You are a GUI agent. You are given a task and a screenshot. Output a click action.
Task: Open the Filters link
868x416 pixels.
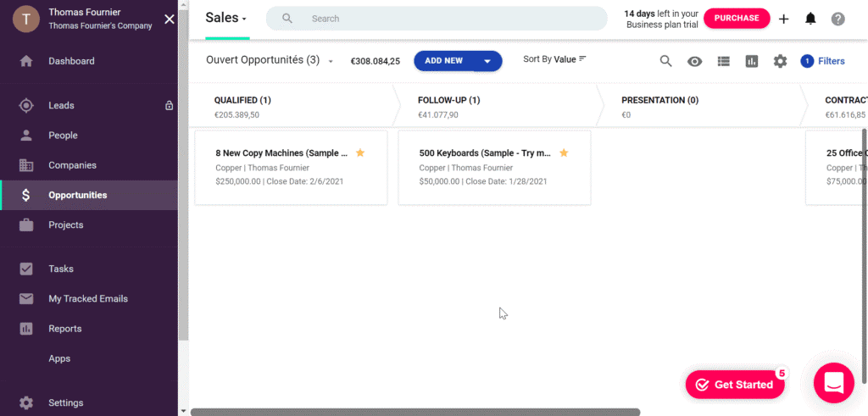(822, 61)
